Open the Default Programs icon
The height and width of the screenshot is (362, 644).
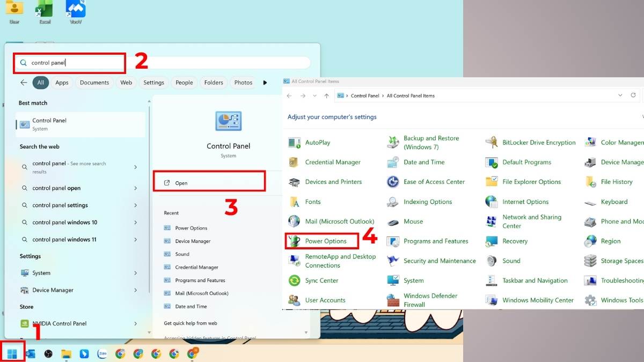click(x=492, y=162)
